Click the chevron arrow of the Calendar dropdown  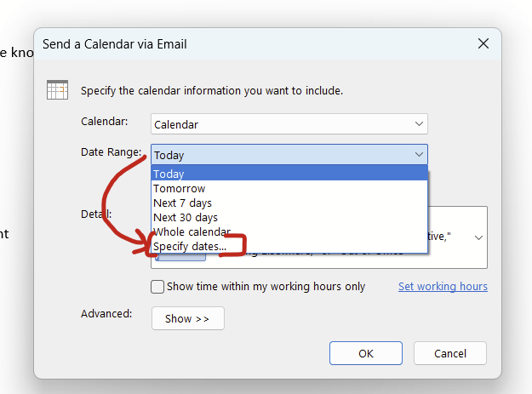419,124
